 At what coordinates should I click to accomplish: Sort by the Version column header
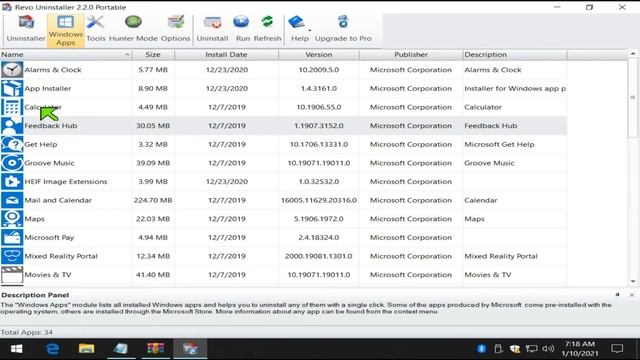click(x=319, y=55)
